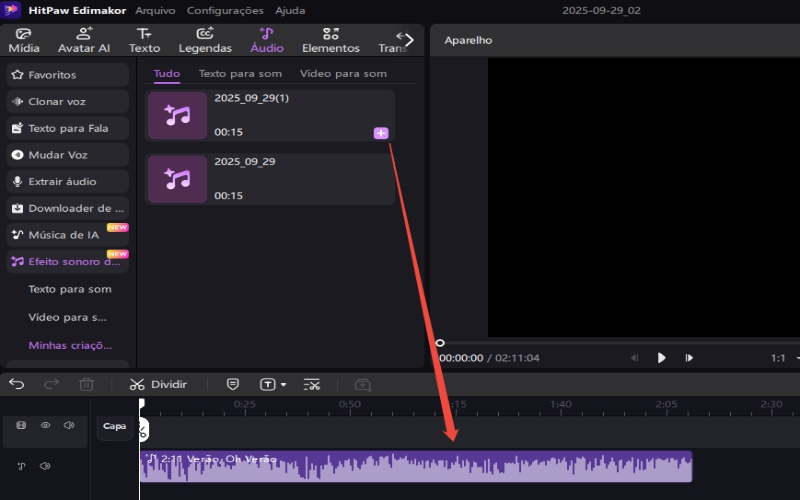This screenshot has width=800, height=500.
Task: Open the Legendas subtitles panel
Action: click(205, 40)
